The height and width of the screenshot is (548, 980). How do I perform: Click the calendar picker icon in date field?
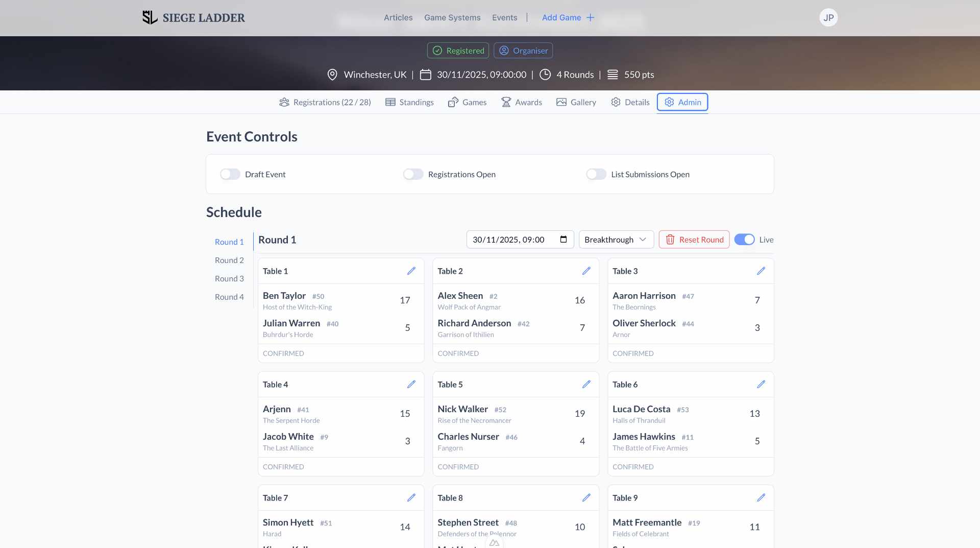point(563,240)
